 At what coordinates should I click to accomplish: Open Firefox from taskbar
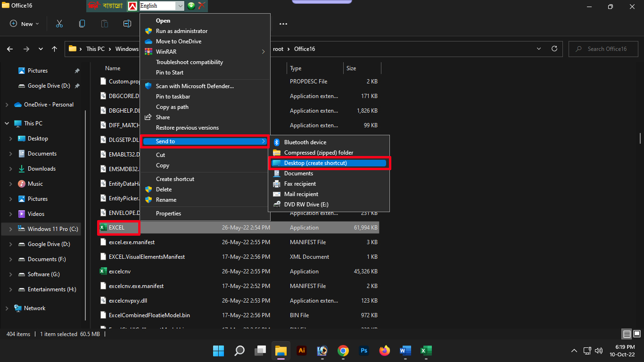[x=385, y=351]
